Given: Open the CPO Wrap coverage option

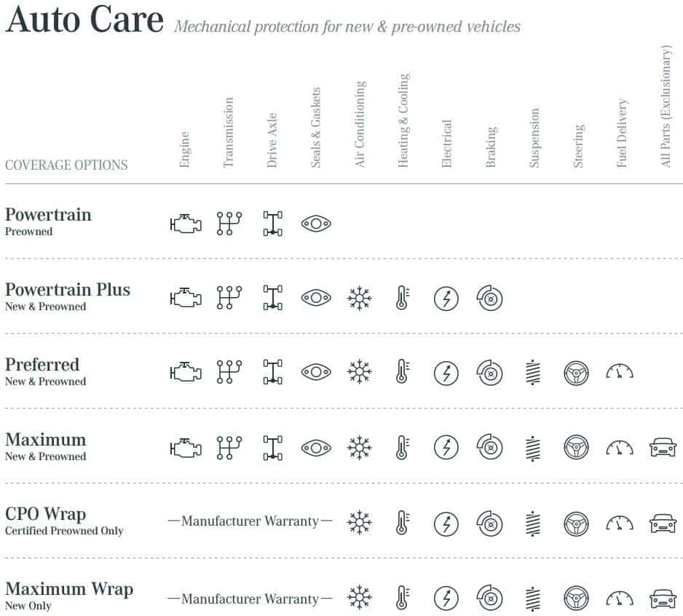Looking at the screenshot, I should (45, 514).
